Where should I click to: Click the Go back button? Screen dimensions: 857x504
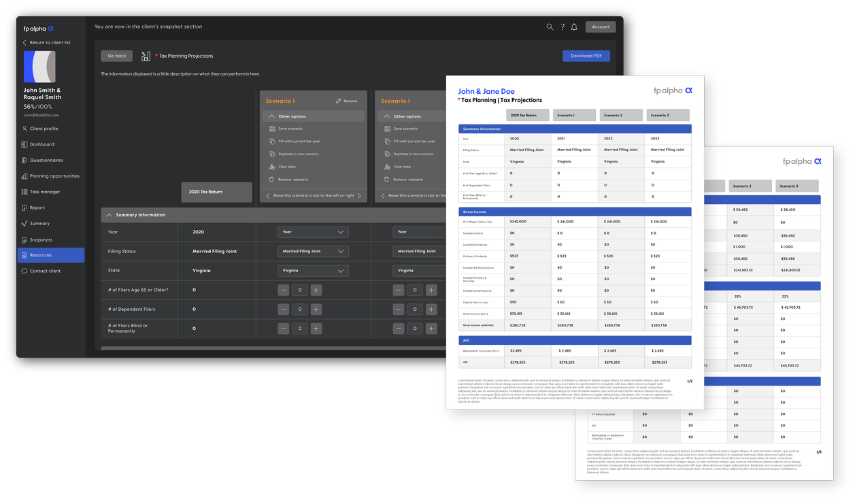pos(116,56)
